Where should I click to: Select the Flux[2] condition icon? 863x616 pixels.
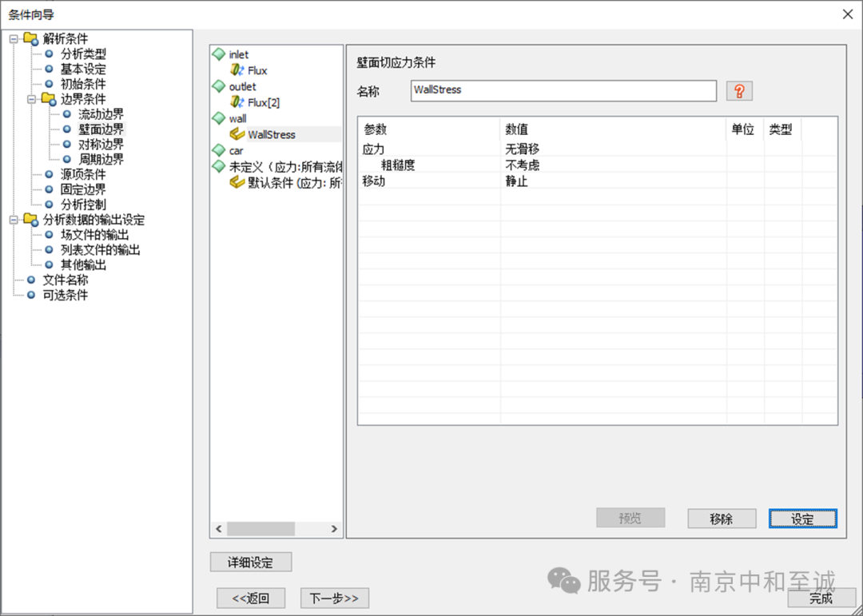click(237, 101)
